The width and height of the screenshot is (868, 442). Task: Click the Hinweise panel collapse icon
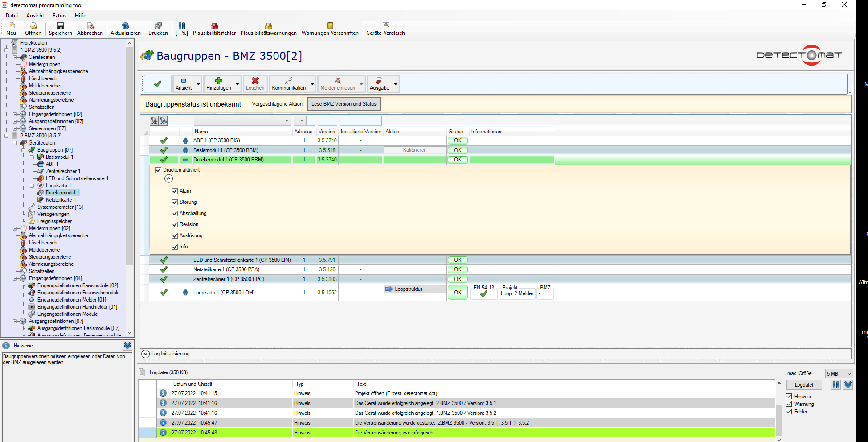pos(127,346)
